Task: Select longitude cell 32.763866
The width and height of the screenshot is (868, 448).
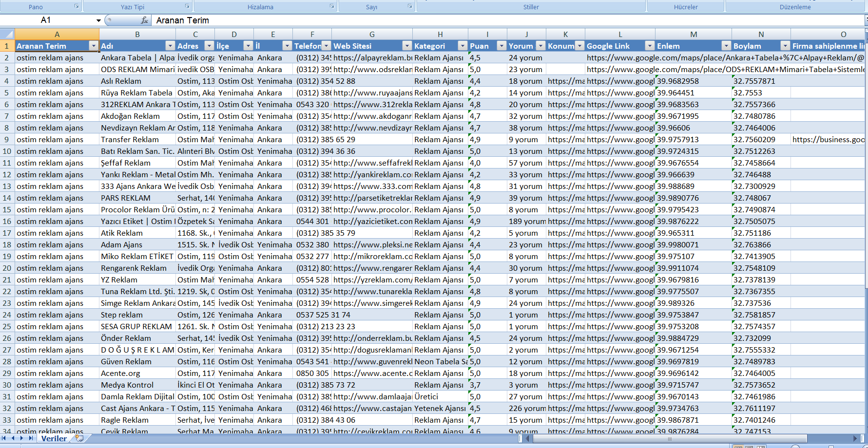Action: (x=761, y=244)
